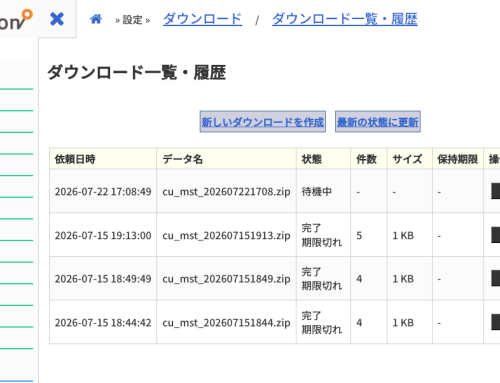Click the 最新の状態に更新 button
This screenshot has height=383, width=500.
[378, 122]
